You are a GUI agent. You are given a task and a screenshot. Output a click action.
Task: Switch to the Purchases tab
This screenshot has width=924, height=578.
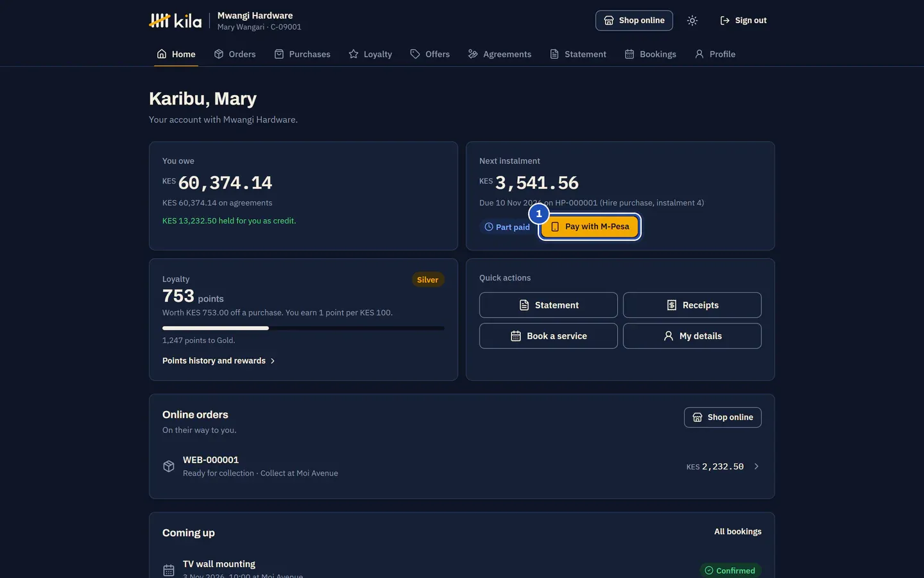(302, 54)
